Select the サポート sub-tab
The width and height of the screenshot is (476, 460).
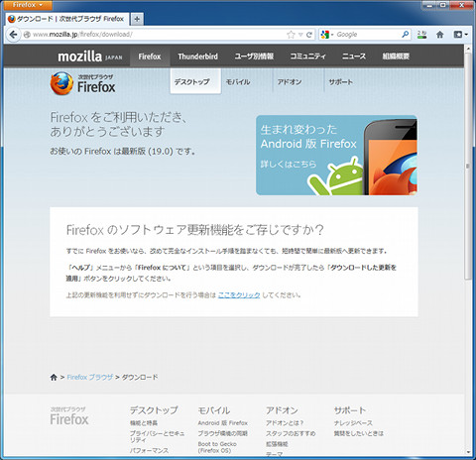pyautogui.click(x=340, y=82)
